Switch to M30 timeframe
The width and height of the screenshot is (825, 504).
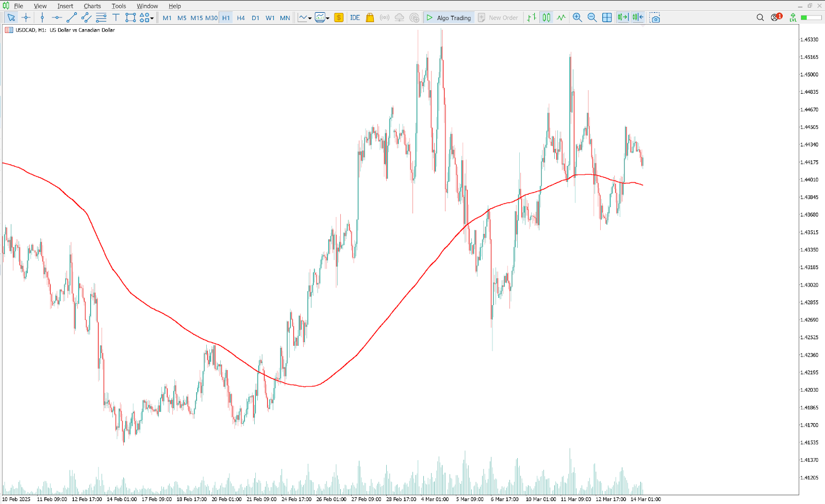[x=211, y=18]
